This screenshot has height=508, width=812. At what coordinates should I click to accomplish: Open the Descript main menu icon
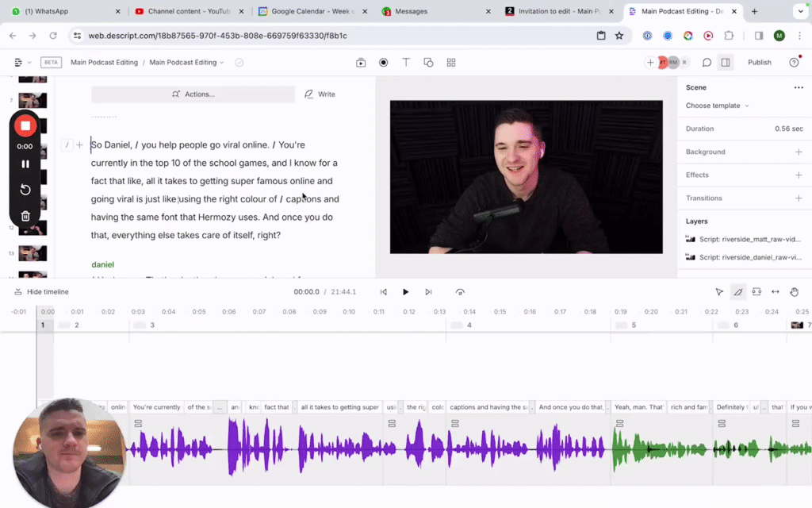(18, 62)
